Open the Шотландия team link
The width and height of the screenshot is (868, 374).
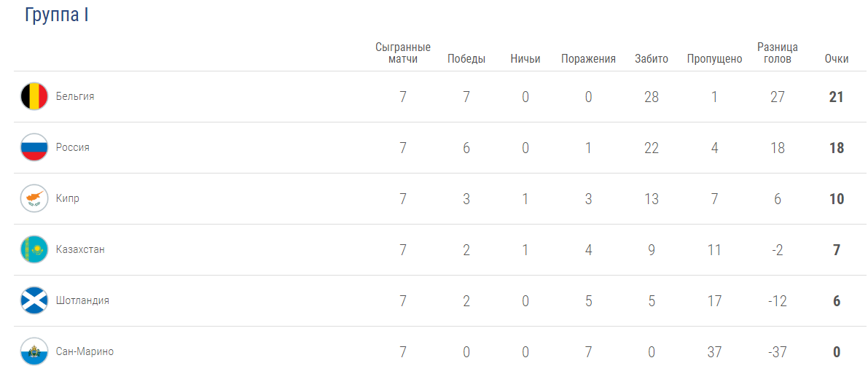point(82,300)
